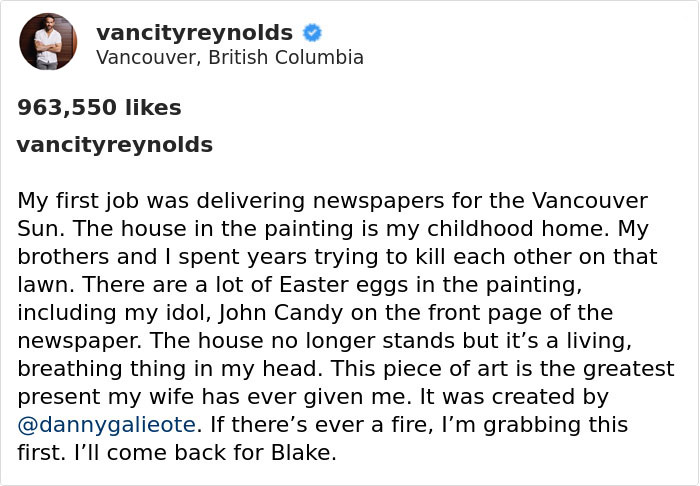Image resolution: width=700 pixels, height=486 pixels.
Task: Click the vancityreynolds profile picture
Action: [x=48, y=42]
